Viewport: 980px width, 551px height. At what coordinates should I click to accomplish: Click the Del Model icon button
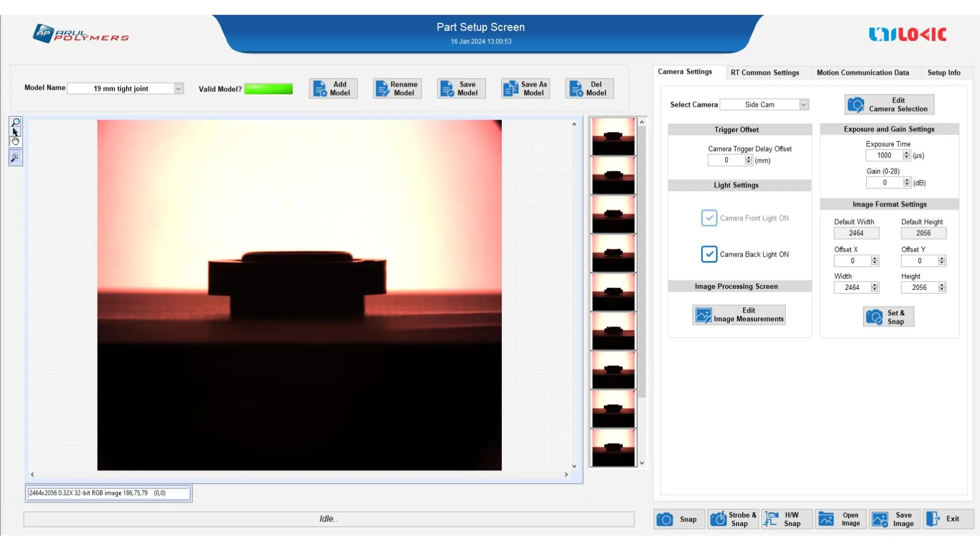[x=589, y=89]
